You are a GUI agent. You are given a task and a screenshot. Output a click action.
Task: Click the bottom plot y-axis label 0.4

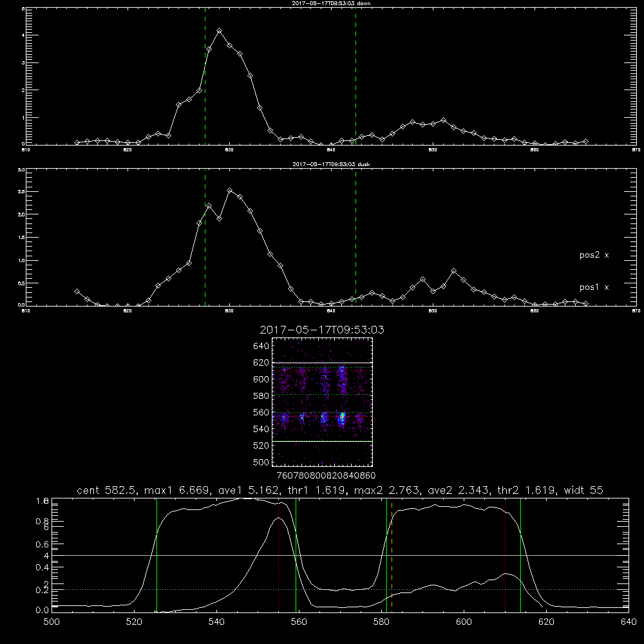tap(43, 567)
